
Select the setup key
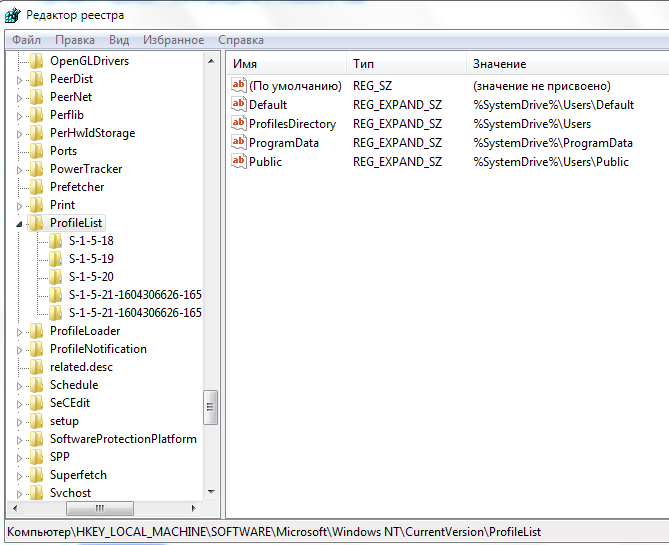[64, 421]
